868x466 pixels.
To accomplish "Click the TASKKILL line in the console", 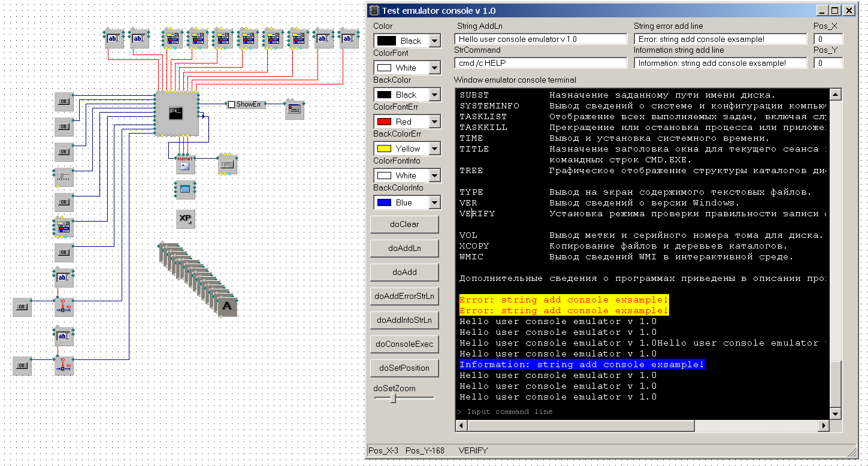I will click(x=643, y=128).
